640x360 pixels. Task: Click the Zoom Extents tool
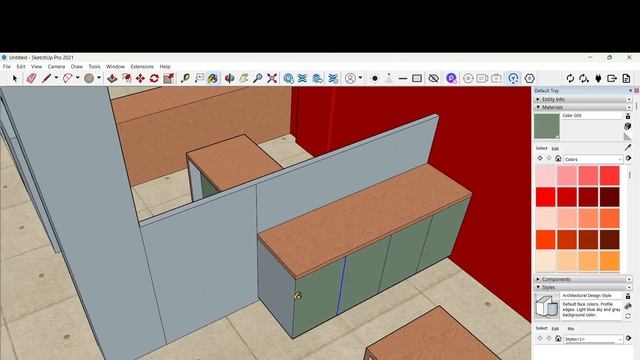[272, 78]
